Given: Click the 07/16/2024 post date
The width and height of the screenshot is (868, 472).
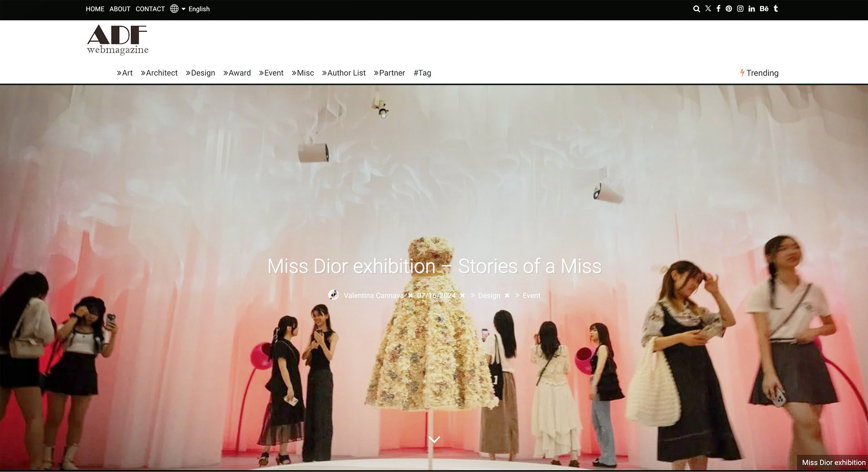Looking at the screenshot, I should point(436,296).
